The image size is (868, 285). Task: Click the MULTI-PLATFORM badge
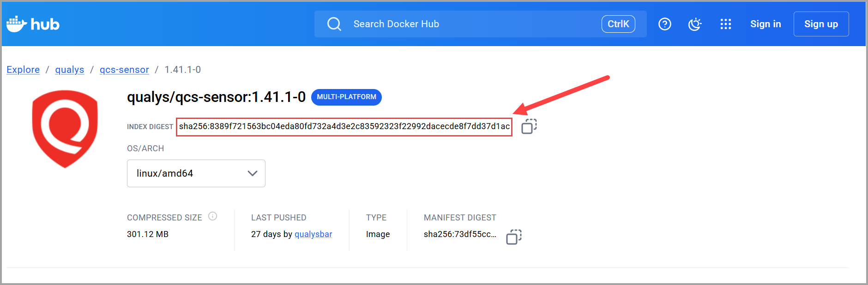point(346,97)
